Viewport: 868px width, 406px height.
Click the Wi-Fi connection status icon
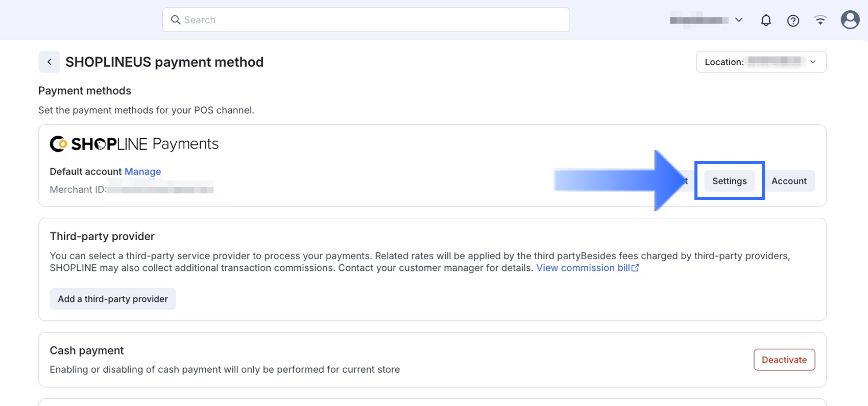click(820, 20)
